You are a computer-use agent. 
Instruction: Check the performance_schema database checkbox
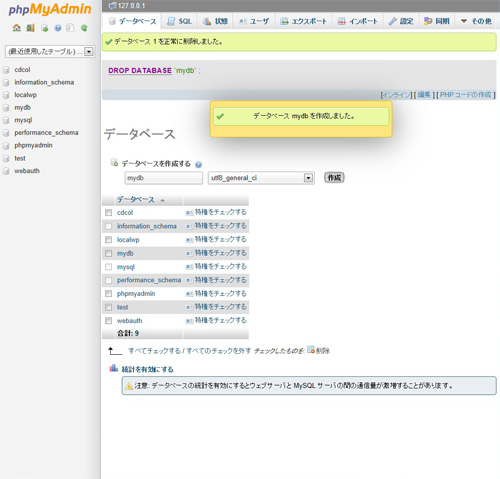(108, 280)
